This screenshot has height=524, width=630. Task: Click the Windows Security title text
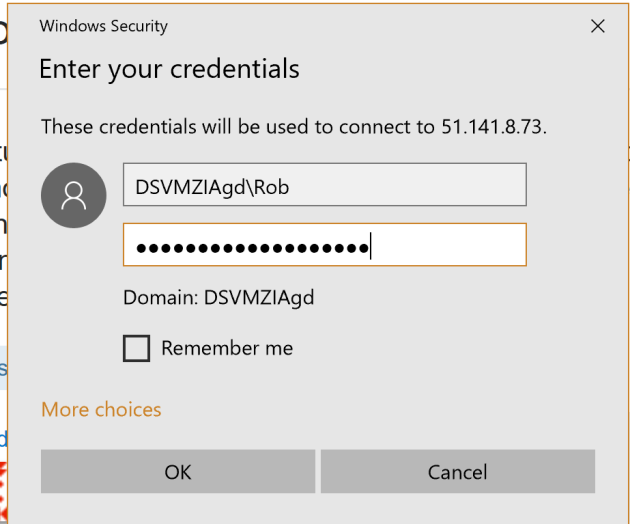pos(104,26)
